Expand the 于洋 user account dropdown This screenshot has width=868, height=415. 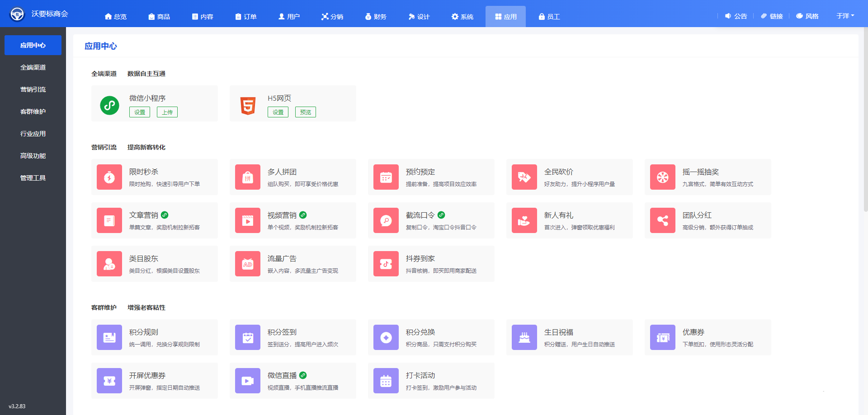tap(845, 16)
